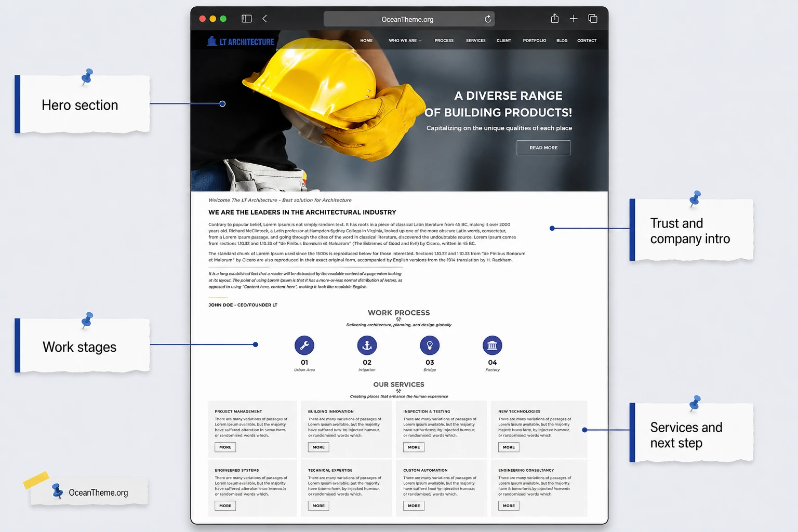This screenshot has height=532, width=798.
Task: Open the browser share icon
Action: (x=555, y=18)
